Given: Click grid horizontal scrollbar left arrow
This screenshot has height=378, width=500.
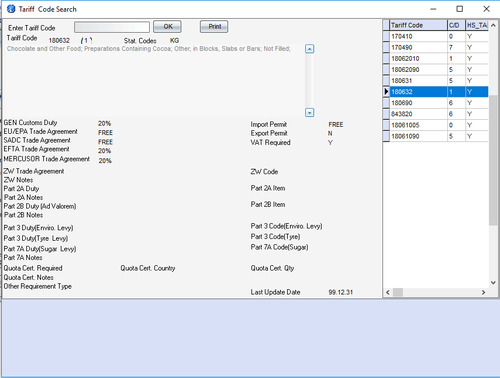Looking at the screenshot, I should (x=388, y=292).
